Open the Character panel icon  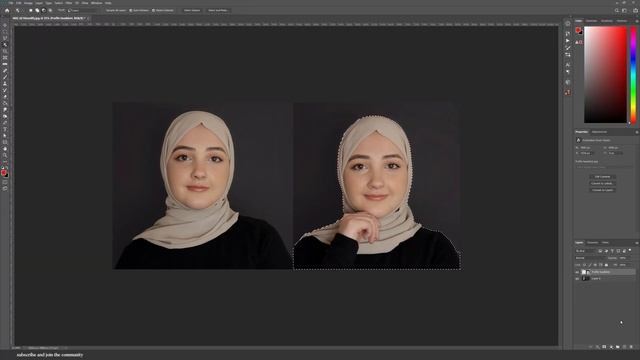point(568,64)
